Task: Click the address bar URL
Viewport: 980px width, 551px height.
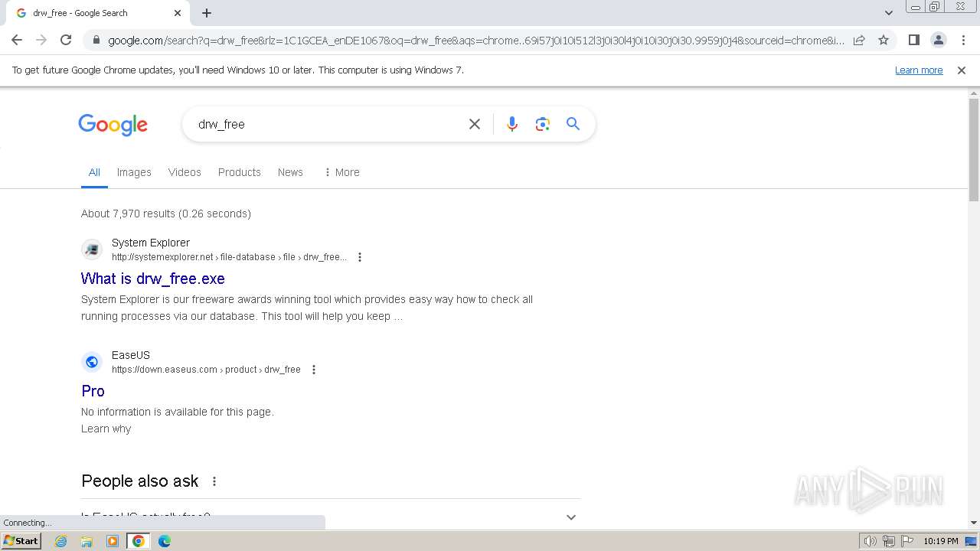Action: (x=475, y=41)
